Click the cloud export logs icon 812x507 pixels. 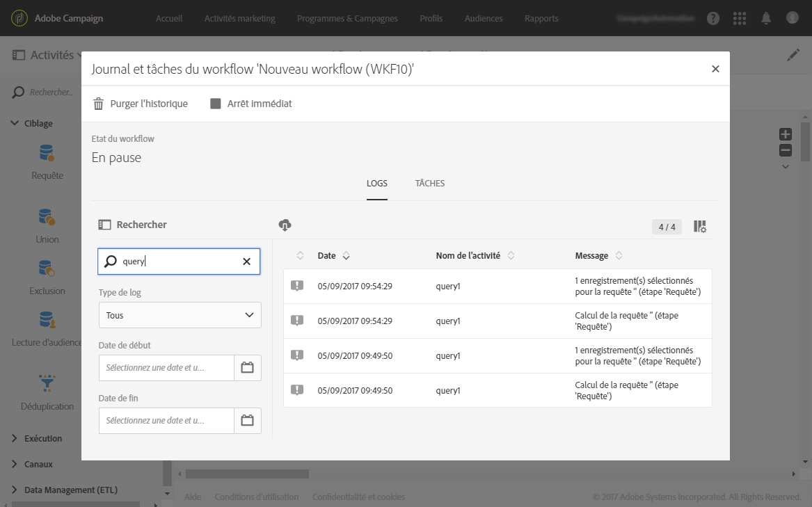pos(285,225)
